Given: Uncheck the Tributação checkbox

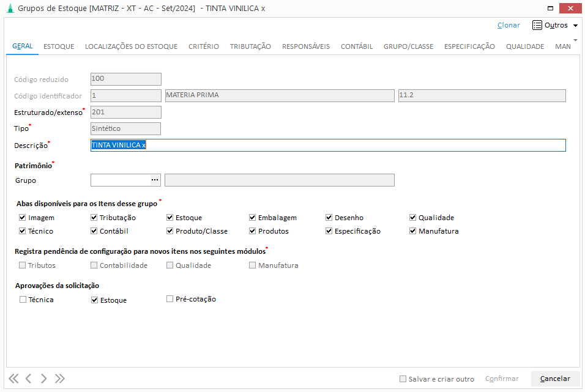Looking at the screenshot, I should 94,218.
